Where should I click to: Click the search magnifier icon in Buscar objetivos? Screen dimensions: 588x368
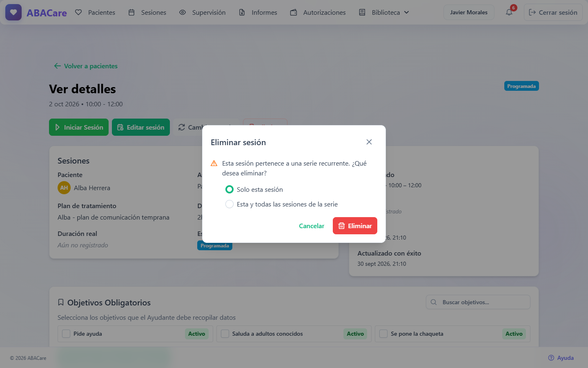[x=434, y=302]
